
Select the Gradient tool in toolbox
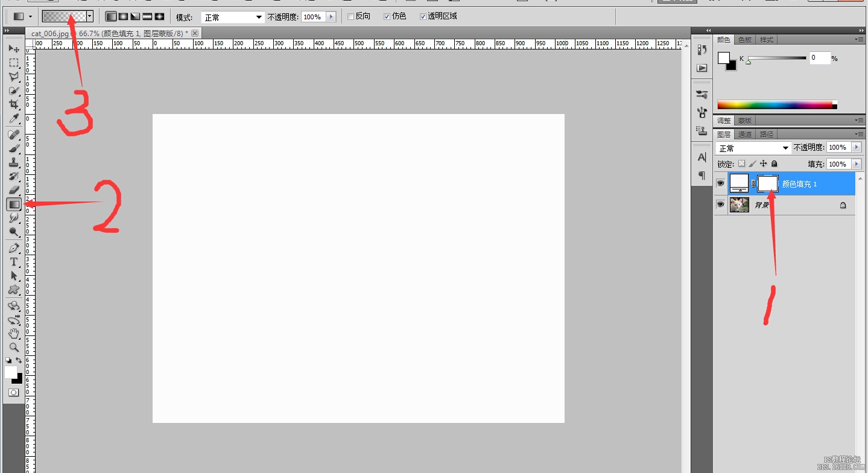[14, 205]
